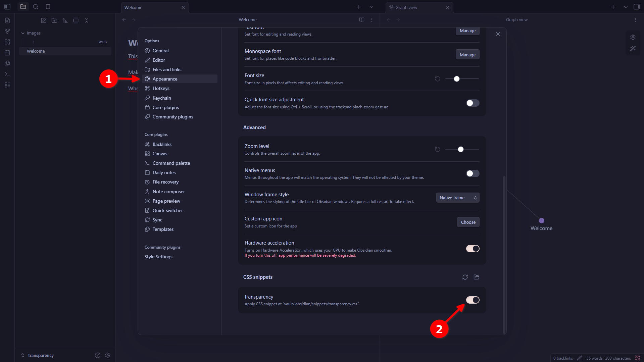
Task: Enable Native menus
Action: [x=473, y=173]
